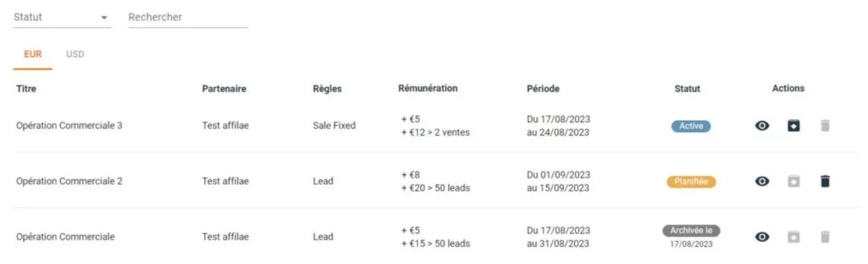The image size is (868, 264).
Task: Click greyed trash icon in last row
Action: click(x=825, y=237)
